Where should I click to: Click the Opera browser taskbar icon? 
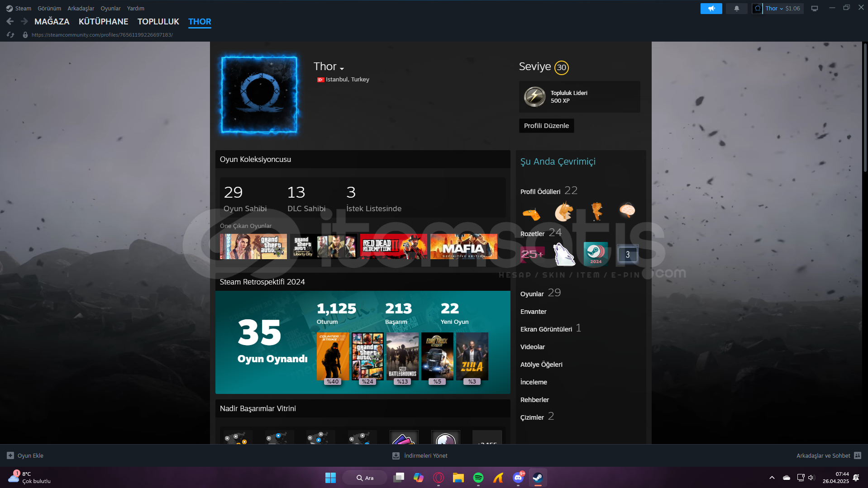point(439,478)
